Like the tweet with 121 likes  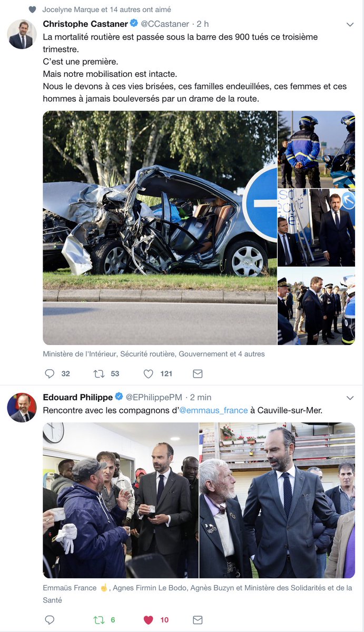coord(149,373)
